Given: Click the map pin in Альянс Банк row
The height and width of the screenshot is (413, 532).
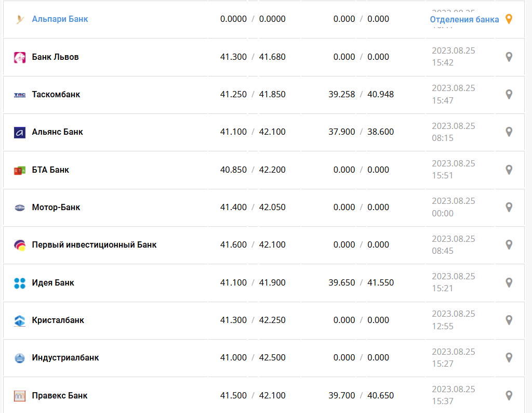Looking at the screenshot, I should pyautogui.click(x=509, y=132).
